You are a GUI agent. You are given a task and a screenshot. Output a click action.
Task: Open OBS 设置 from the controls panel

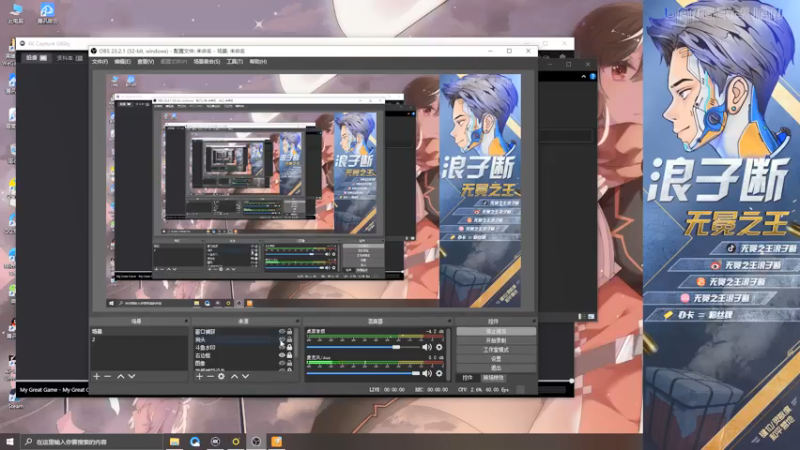[x=496, y=359]
